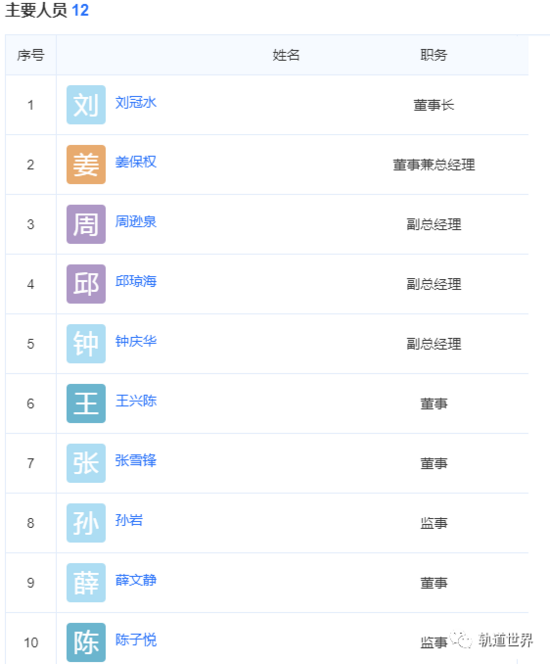The image size is (550, 664).
Task: Open 王兴陈 profile link
Action: coord(136,401)
